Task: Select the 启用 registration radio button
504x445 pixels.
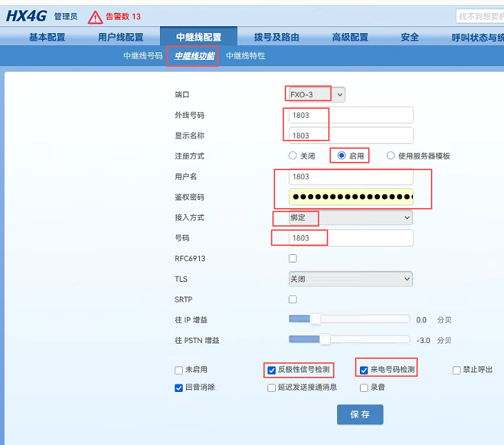Action: 342,156
